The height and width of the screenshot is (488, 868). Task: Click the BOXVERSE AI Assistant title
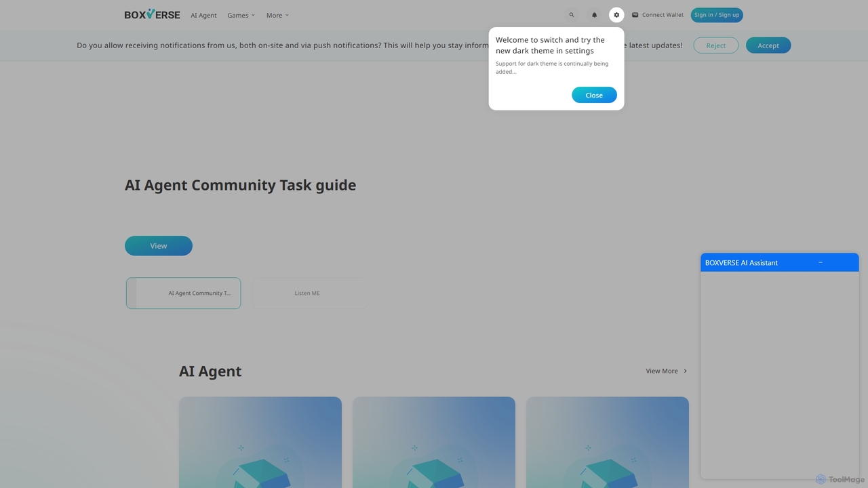741,263
